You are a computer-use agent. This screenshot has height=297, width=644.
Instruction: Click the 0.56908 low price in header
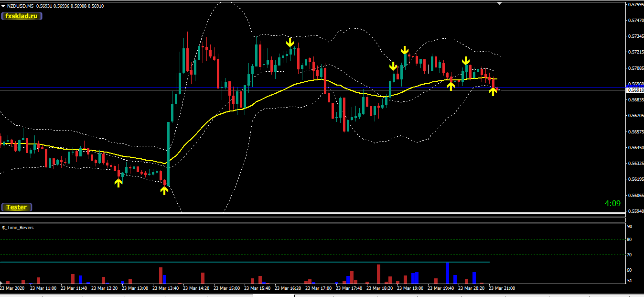[x=78, y=6]
